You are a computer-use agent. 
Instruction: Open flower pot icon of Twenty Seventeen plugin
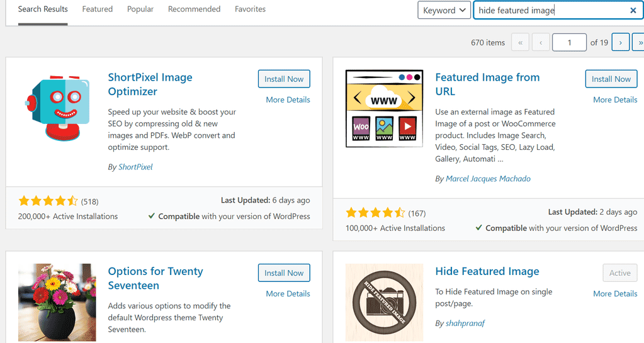click(57, 302)
